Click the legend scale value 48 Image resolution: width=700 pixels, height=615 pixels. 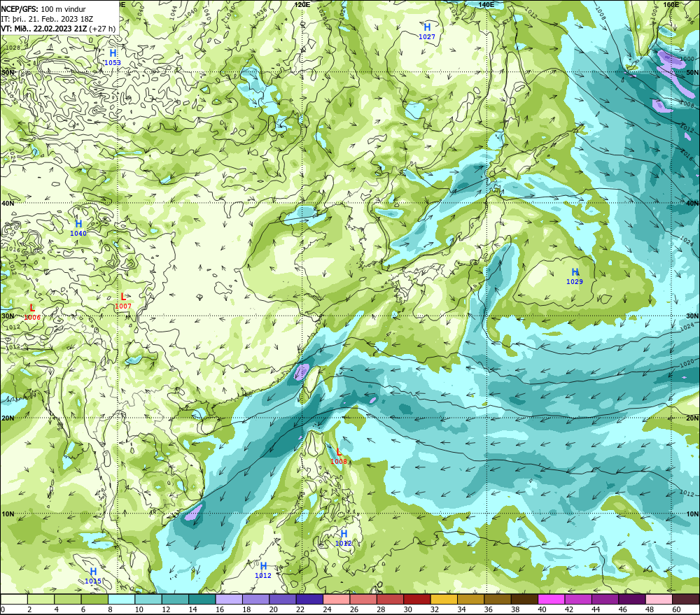pos(649,609)
